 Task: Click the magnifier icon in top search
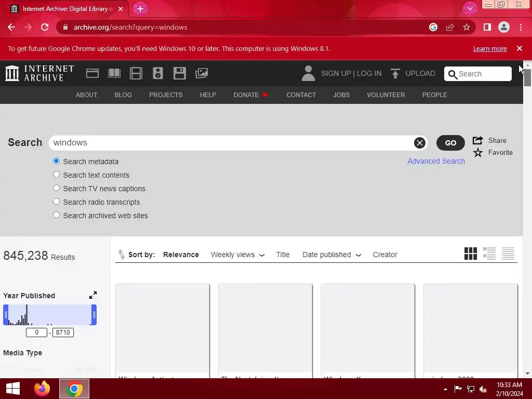(x=453, y=74)
